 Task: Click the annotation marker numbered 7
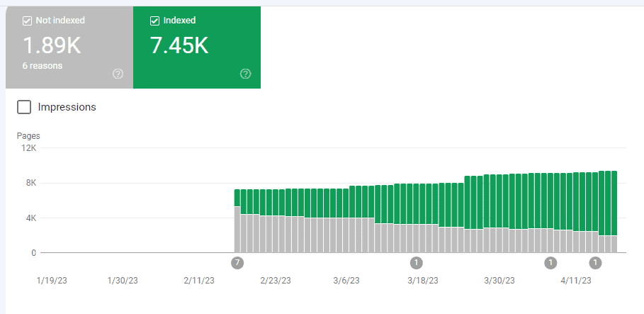coord(237,263)
